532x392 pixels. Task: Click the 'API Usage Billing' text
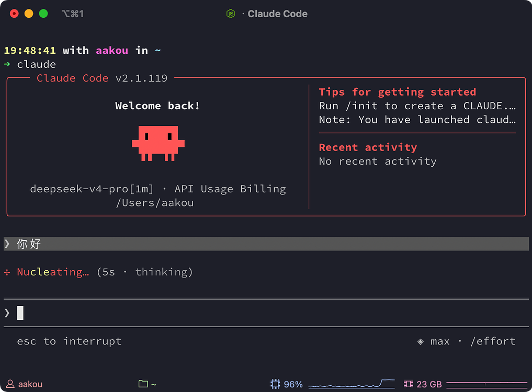pos(230,189)
